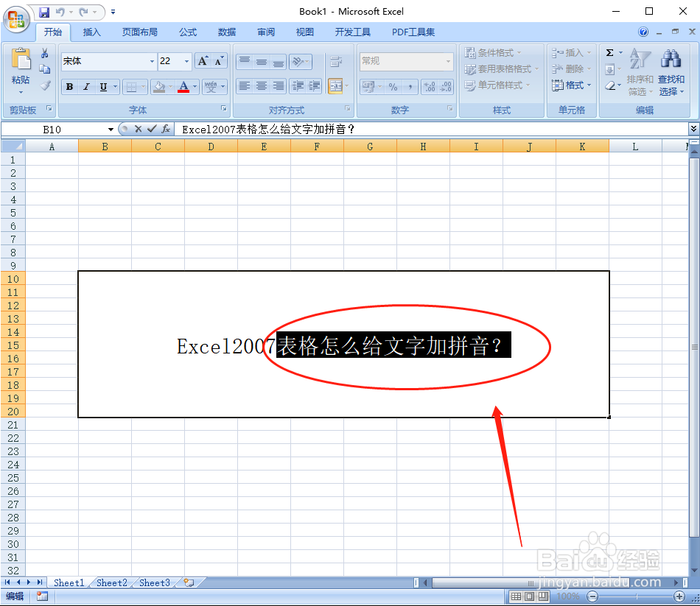Align text to middle of cell
This screenshot has width=700, height=606.
coord(262,61)
